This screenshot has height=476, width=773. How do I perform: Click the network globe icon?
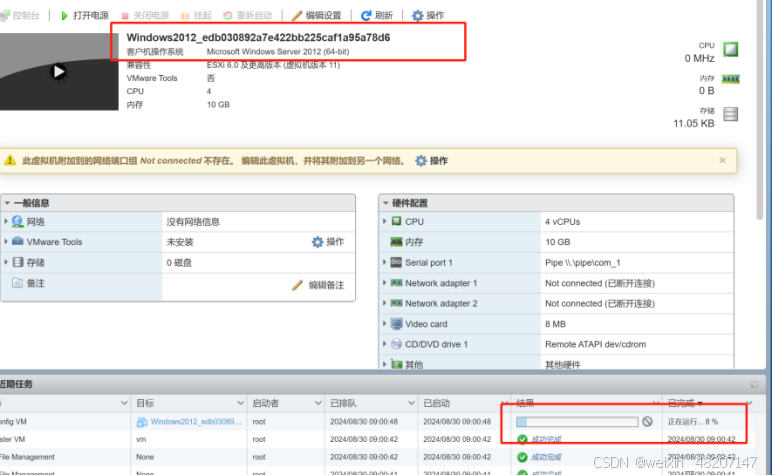(x=18, y=222)
